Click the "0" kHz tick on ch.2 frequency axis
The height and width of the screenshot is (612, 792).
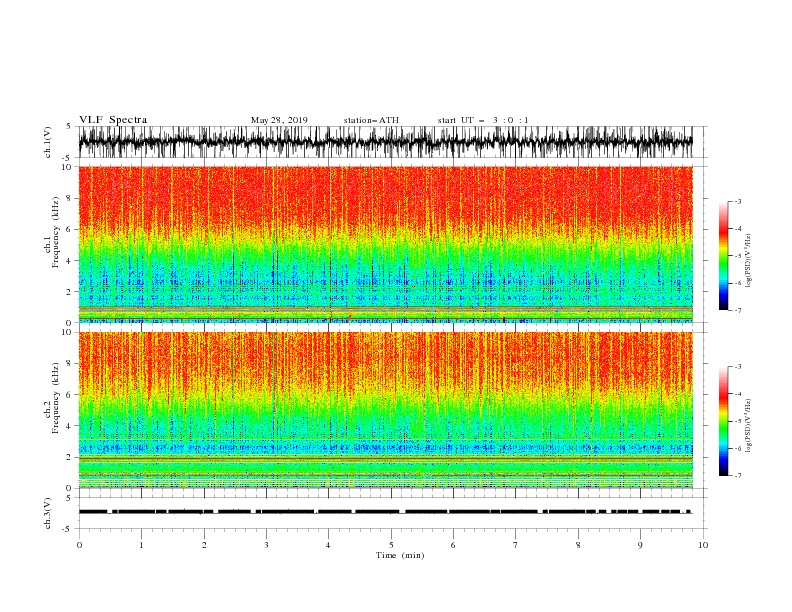click(x=69, y=488)
